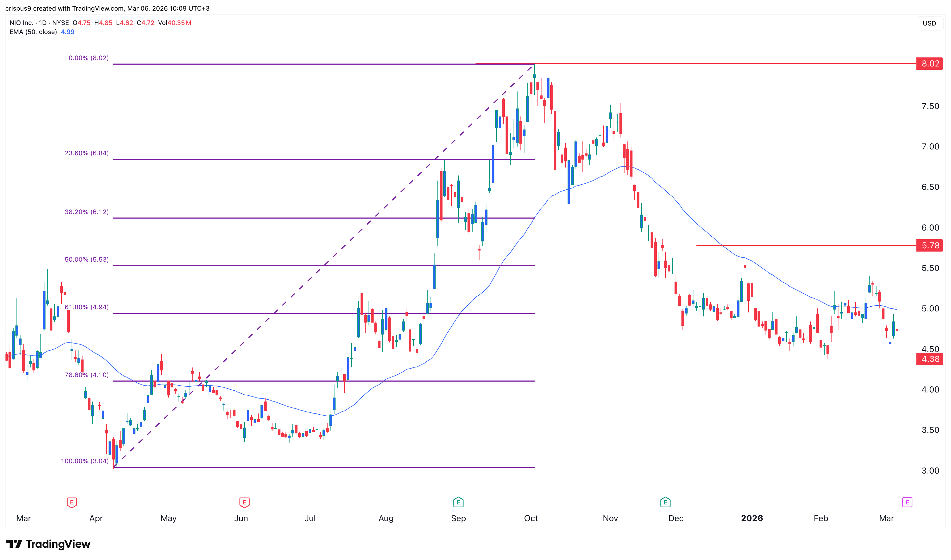
Task: Click the Oct label on time axis
Action: coord(531,518)
